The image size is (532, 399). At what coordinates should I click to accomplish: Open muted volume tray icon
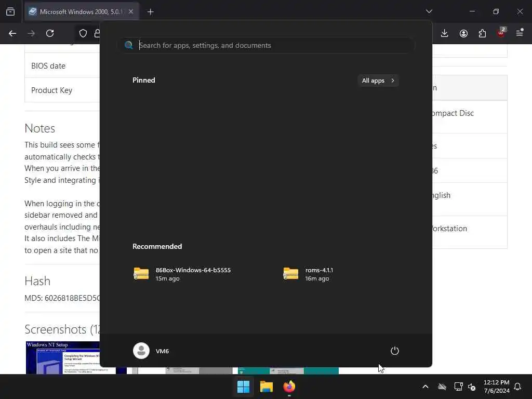point(472,387)
